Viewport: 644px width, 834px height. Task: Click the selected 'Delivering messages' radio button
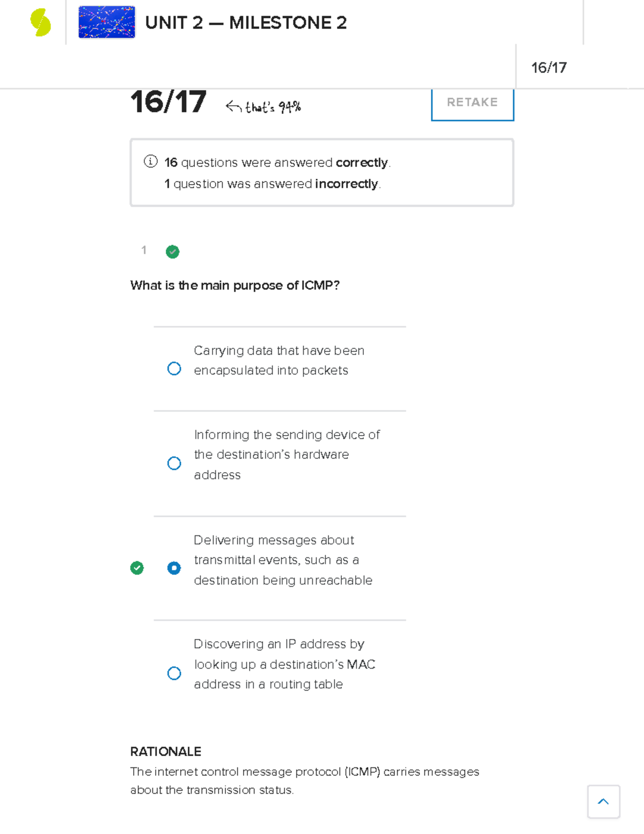(174, 568)
